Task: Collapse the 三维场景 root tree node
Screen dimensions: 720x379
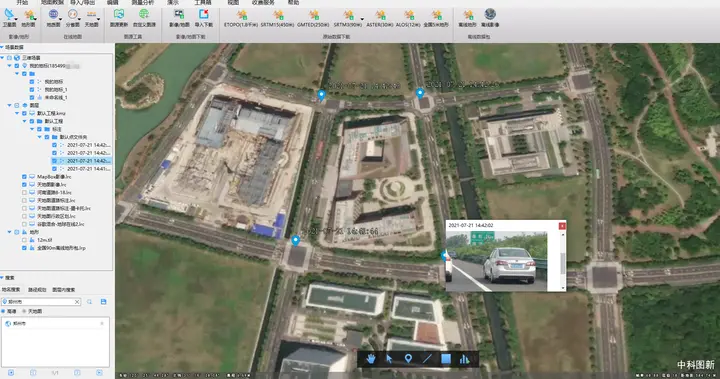Action: click(x=2, y=57)
